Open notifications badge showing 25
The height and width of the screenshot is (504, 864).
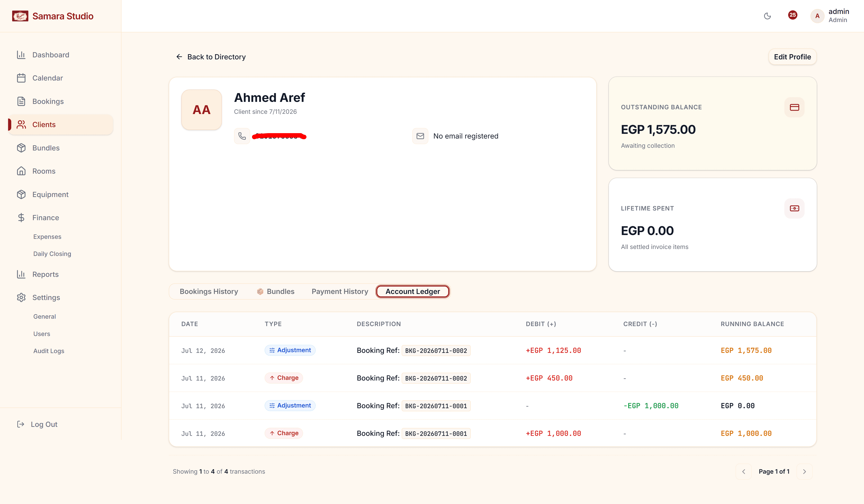(792, 15)
